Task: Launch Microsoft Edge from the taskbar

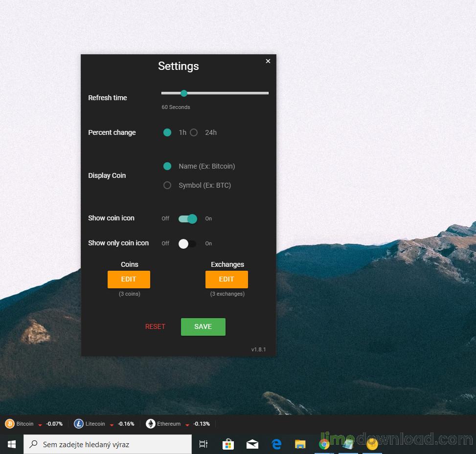Action: pyautogui.click(x=276, y=444)
